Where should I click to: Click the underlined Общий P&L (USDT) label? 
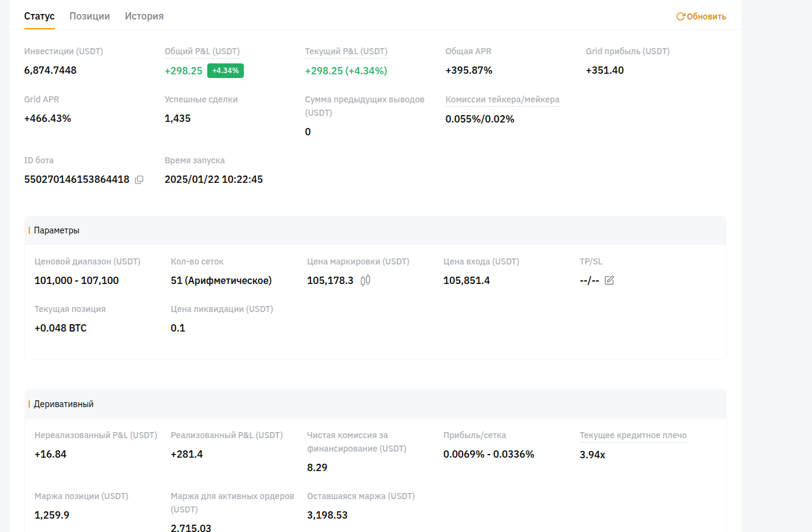click(x=202, y=52)
